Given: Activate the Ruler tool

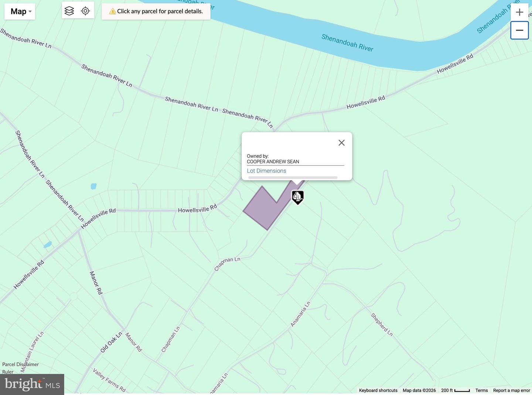Looking at the screenshot, I should [x=8, y=372].
